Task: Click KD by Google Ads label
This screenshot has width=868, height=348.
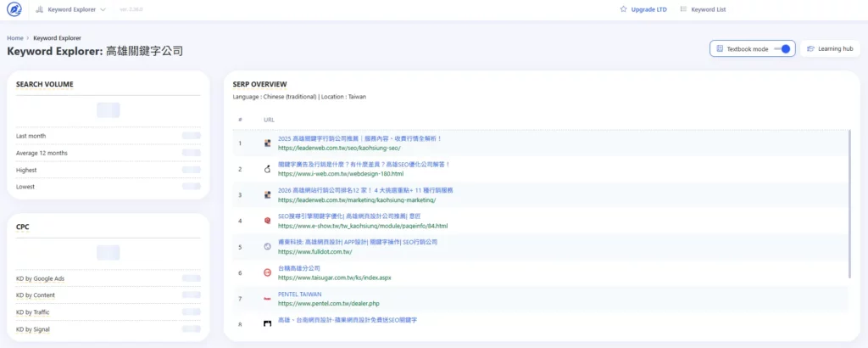Action: [x=41, y=278]
